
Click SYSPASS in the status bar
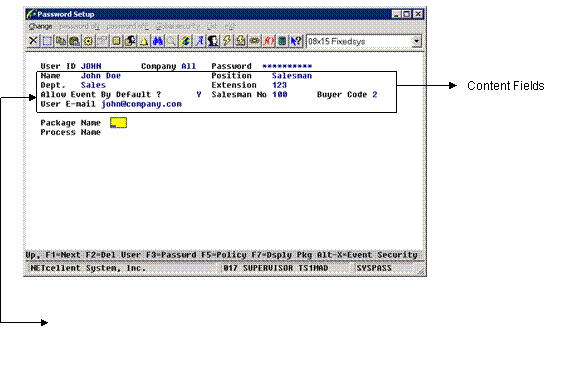[x=374, y=268]
